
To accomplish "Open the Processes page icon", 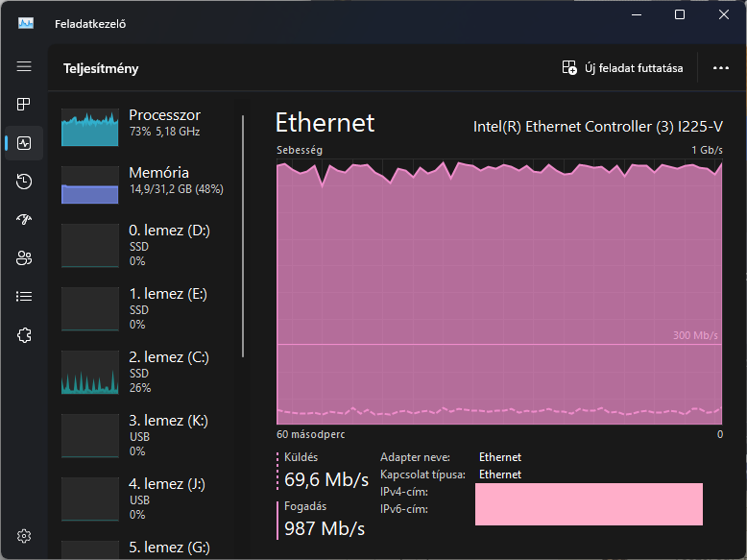I will coord(24,105).
